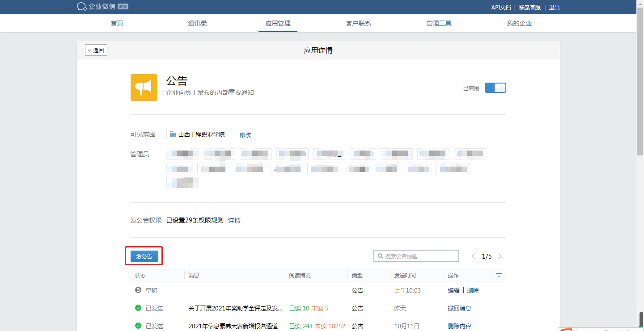Viewport: 644px width, 331px height.
Task: Click the yellow megaphone announcement app icon
Action: (144, 88)
